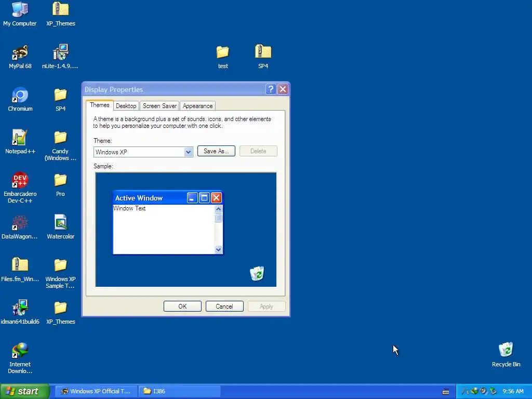Confirm with the OK button

click(x=182, y=307)
